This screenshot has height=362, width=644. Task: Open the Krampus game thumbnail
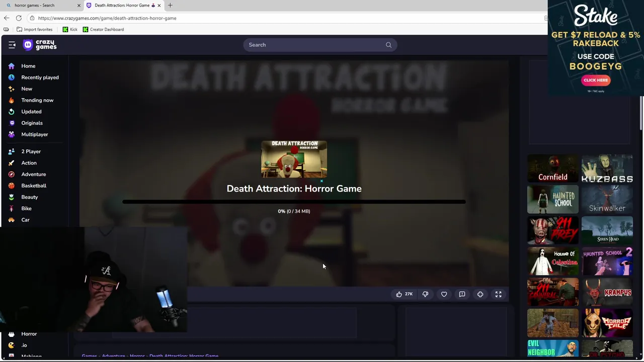[x=607, y=292]
